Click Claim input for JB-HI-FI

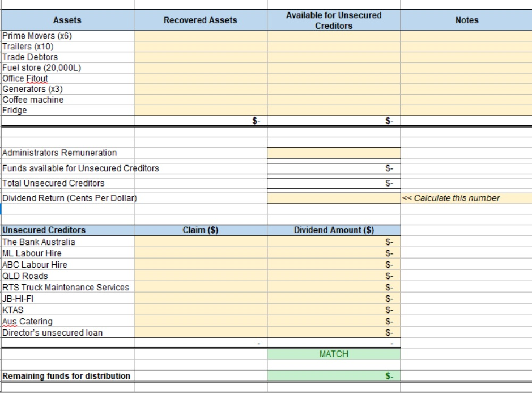[201, 298]
